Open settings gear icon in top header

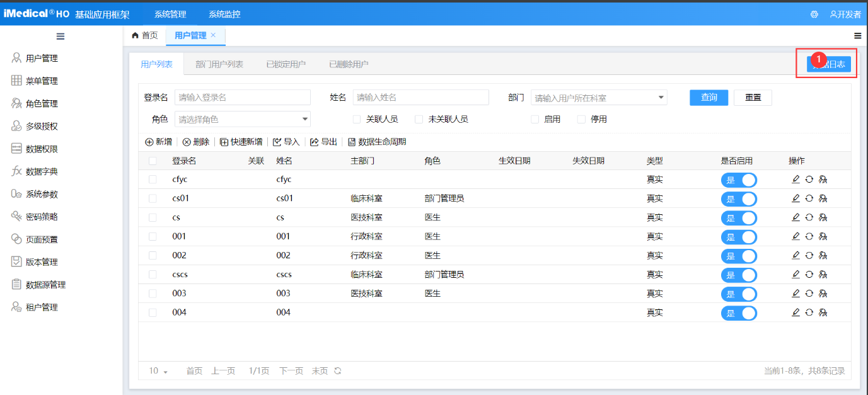[814, 14]
